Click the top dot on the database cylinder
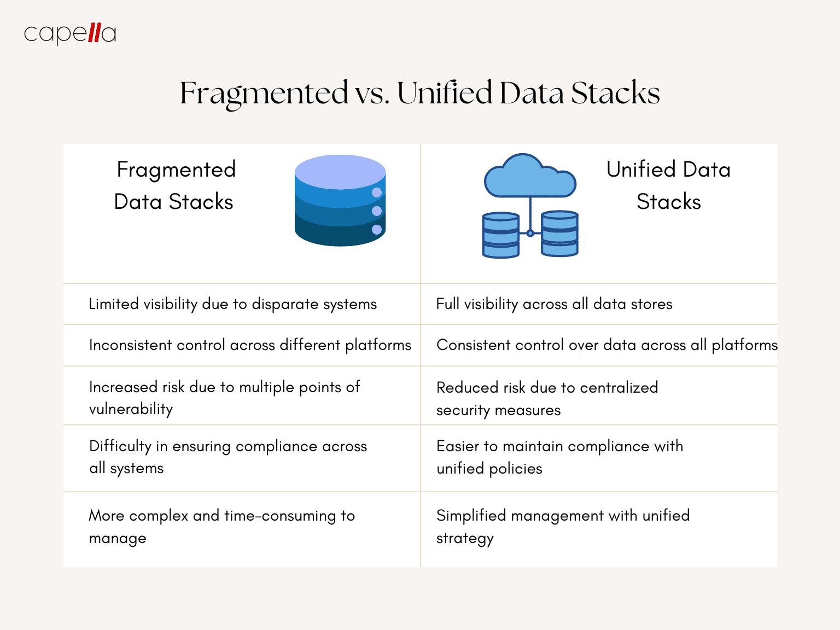Screen dimensions: 840x630 point(376,192)
